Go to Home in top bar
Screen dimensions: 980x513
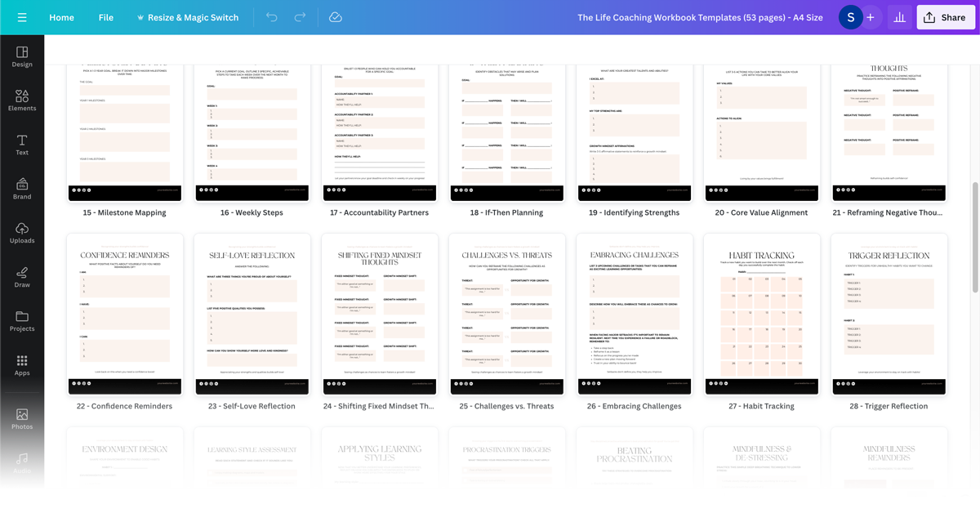(61, 17)
